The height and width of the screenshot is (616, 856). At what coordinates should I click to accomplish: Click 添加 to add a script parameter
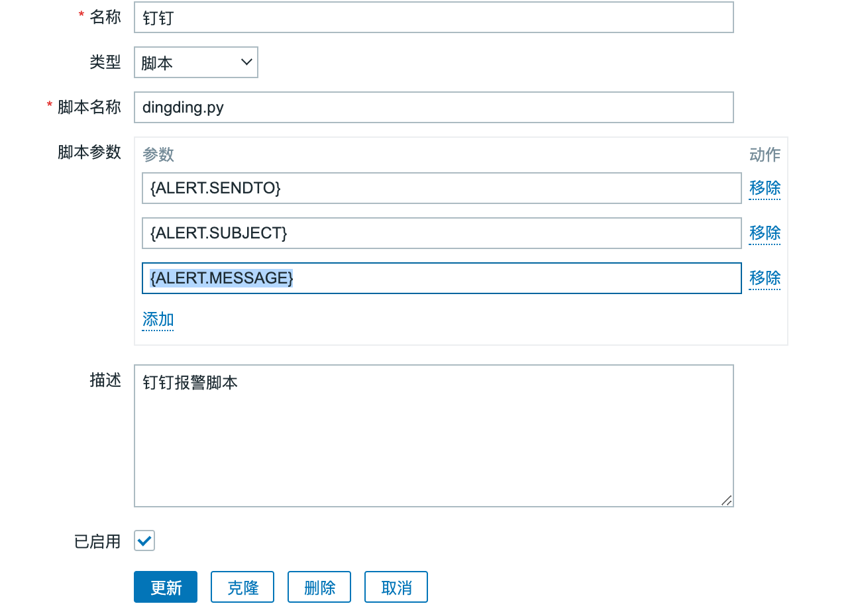[158, 319]
